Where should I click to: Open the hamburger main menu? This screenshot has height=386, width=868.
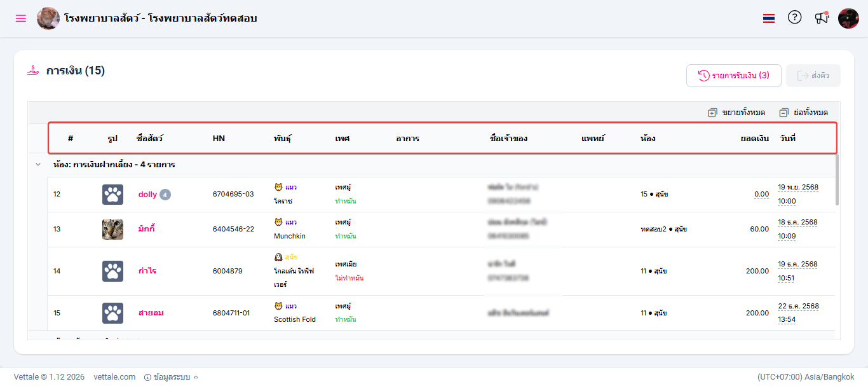[x=21, y=18]
